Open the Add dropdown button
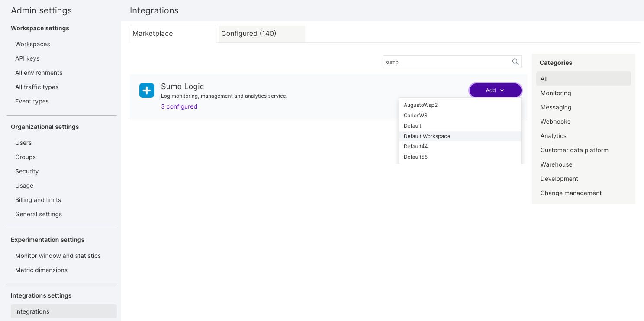The image size is (644, 321). click(x=495, y=90)
